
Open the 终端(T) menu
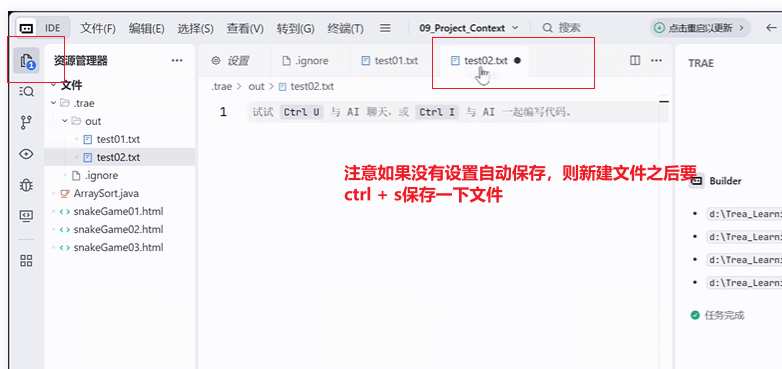pos(345,28)
